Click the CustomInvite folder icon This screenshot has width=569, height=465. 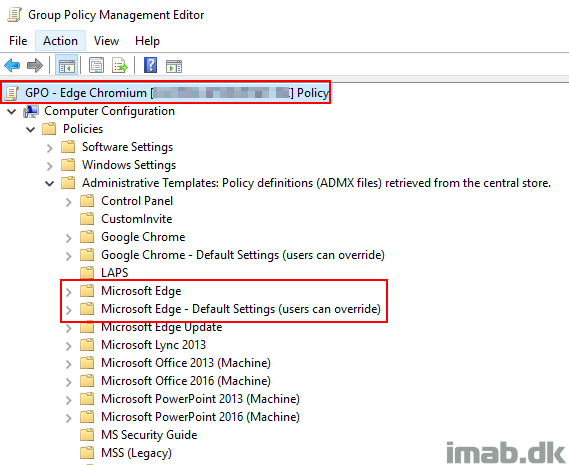[87, 219]
